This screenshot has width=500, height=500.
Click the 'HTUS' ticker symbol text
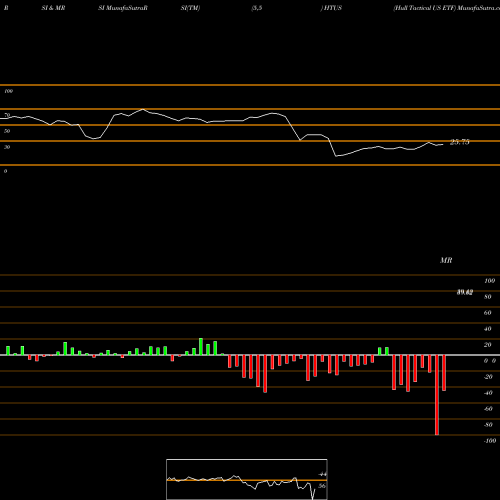pos(332,8)
